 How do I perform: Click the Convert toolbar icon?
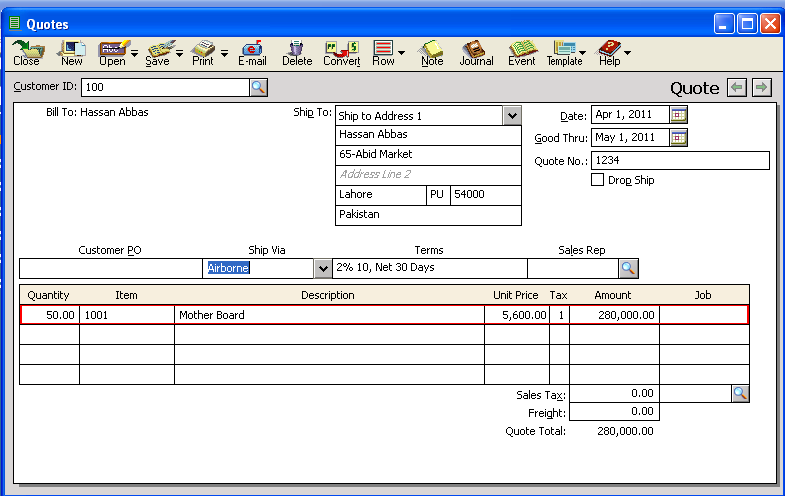tap(341, 53)
